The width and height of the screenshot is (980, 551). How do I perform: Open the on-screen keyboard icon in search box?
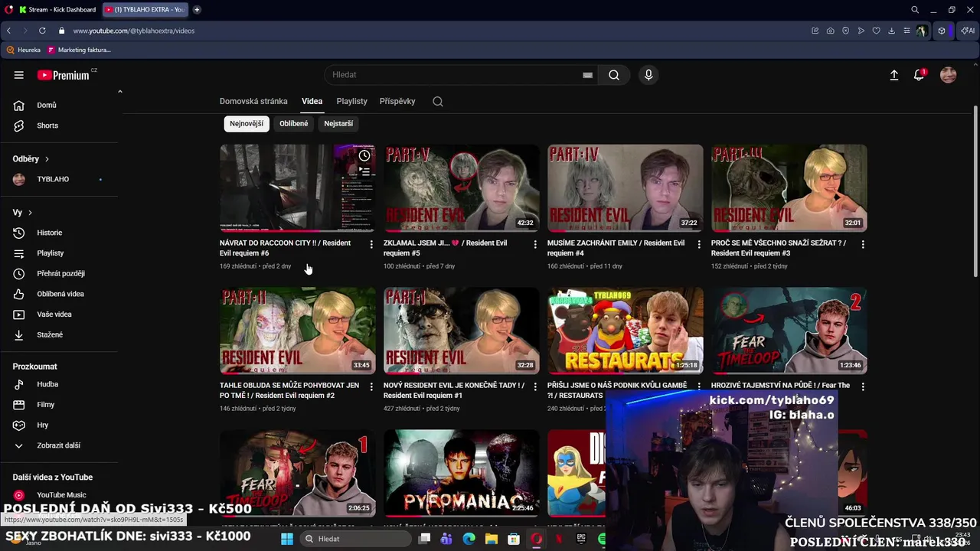(x=587, y=75)
